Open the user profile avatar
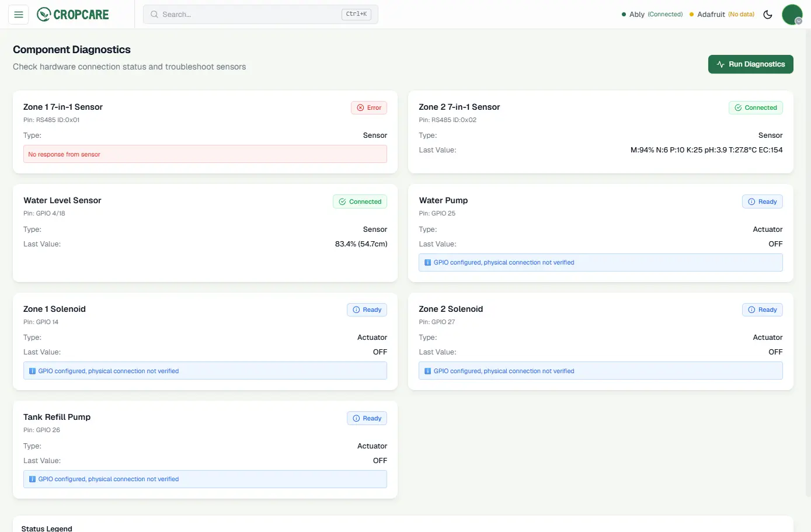811x532 pixels. point(792,15)
